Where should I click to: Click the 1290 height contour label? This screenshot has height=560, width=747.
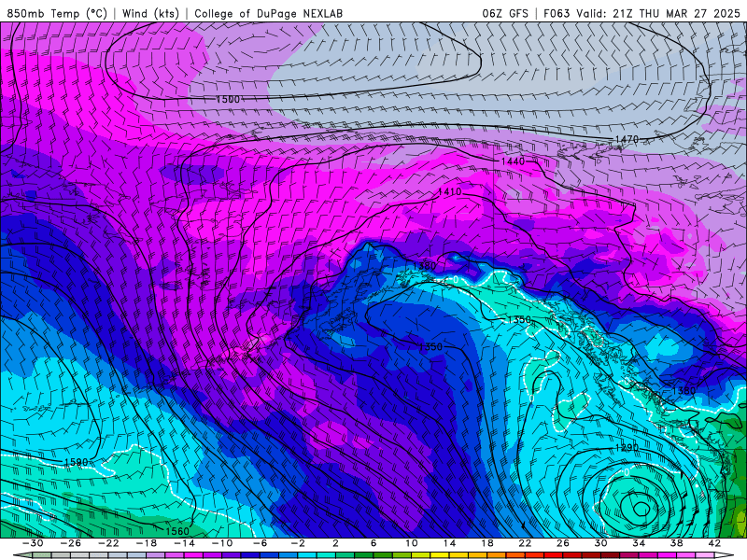[x=627, y=448]
